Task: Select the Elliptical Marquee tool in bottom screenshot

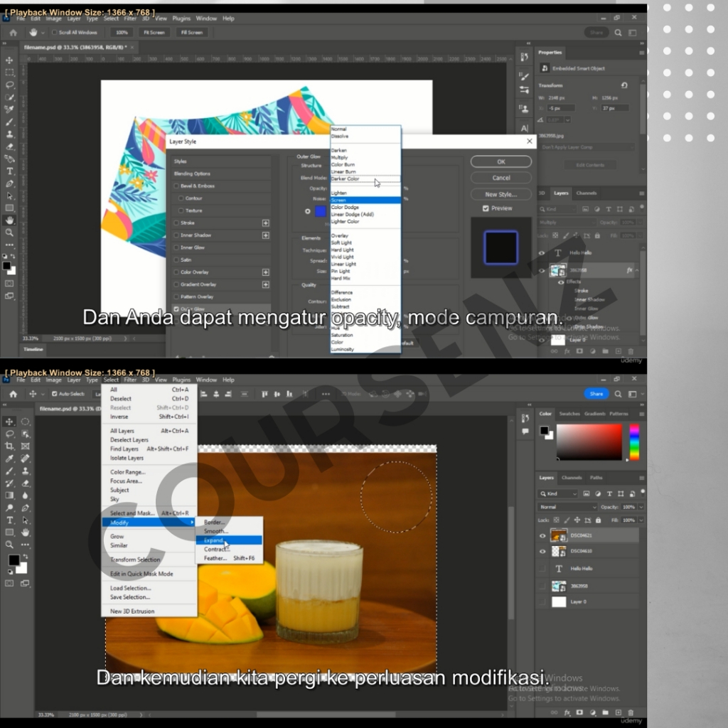Action: [26, 422]
